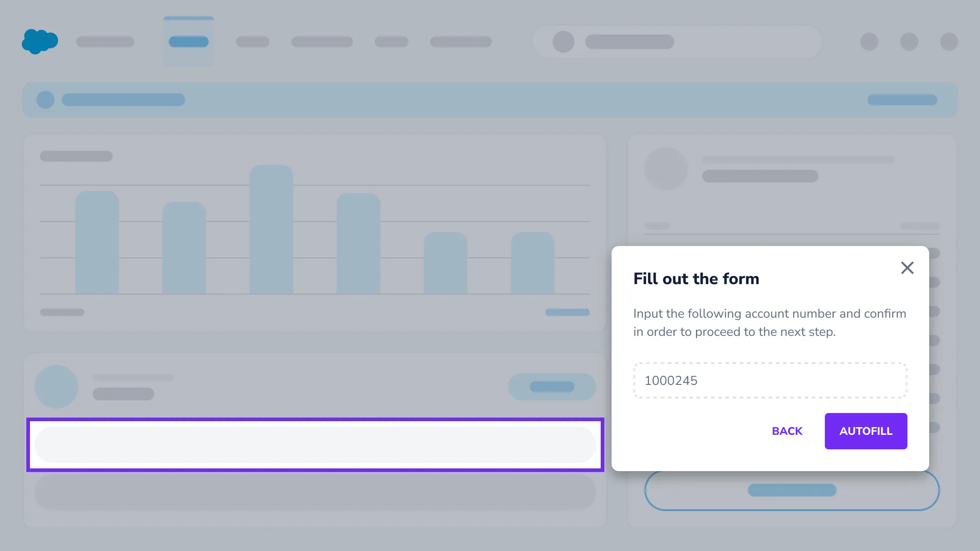
Task: Click the tallest bar in the chart
Action: (271, 229)
